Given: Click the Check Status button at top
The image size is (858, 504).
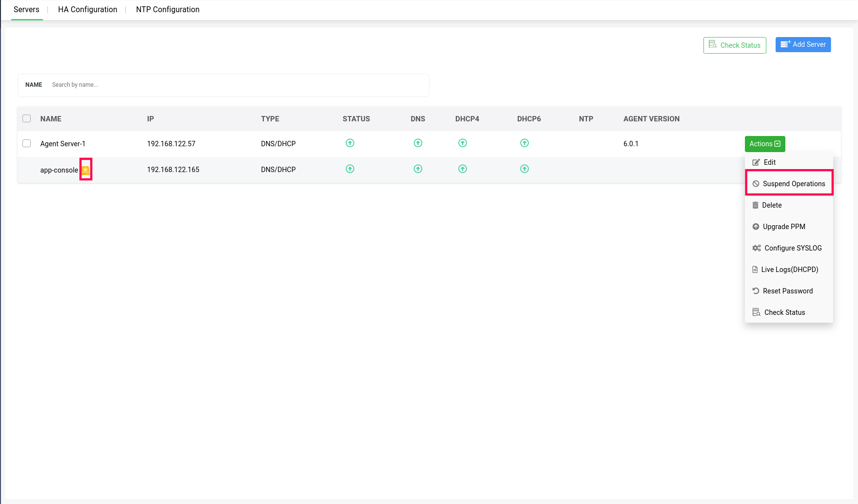Looking at the screenshot, I should (735, 45).
